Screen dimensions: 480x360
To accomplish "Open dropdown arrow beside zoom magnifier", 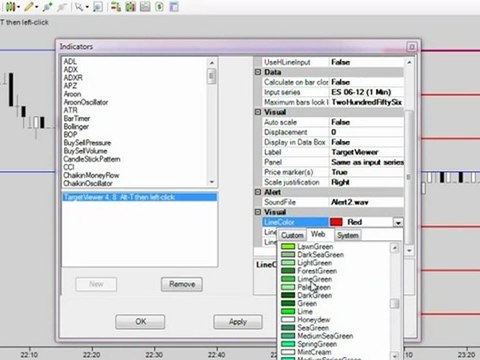I will point(87,7).
